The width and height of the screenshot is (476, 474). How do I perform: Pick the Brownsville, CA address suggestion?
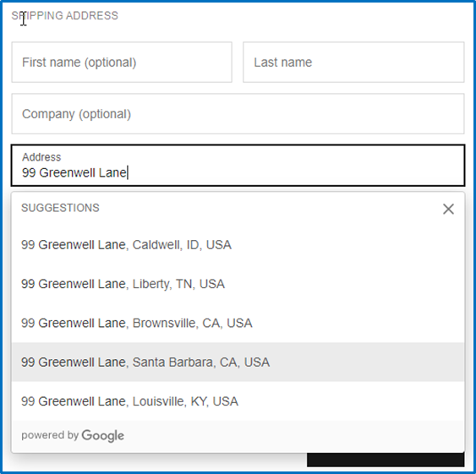pos(238,323)
